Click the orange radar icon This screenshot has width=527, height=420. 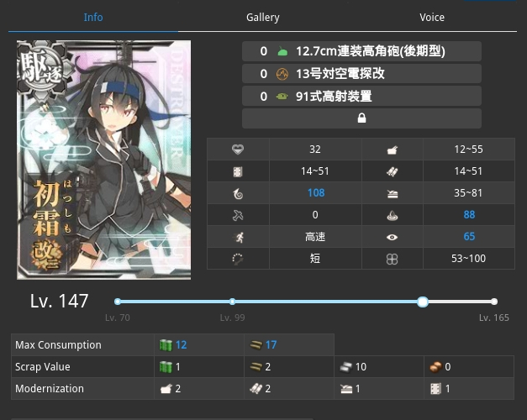[x=282, y=74]
